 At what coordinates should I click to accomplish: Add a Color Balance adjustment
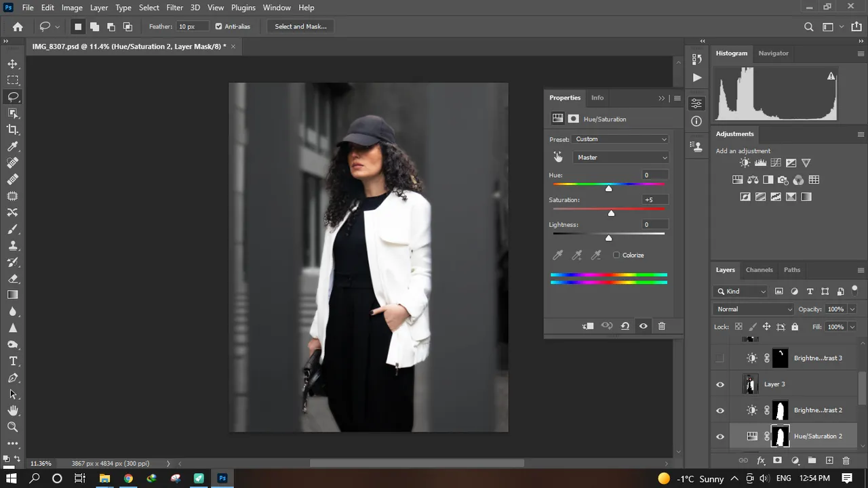click(753, 180)
